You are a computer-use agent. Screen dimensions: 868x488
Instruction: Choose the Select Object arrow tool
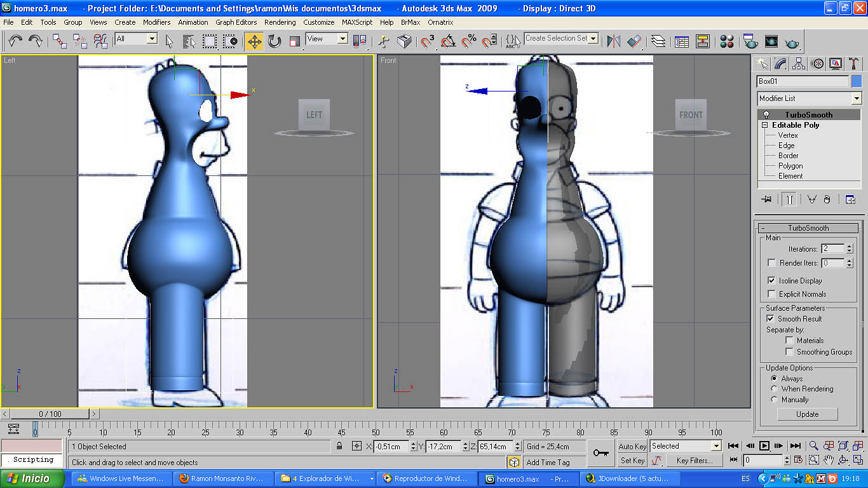point(169,41)
